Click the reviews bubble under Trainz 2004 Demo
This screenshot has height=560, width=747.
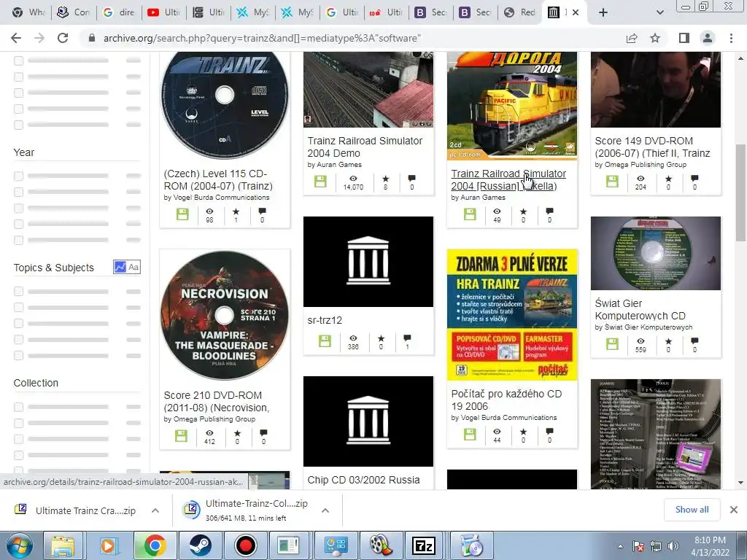pyautogui.click(x=411, y=179)
